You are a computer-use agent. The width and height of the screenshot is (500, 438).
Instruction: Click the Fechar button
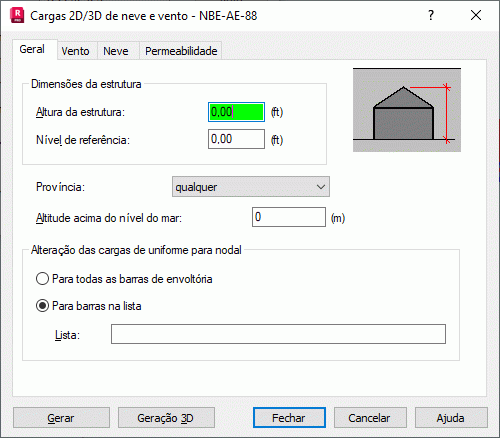[x=289, y=418]
